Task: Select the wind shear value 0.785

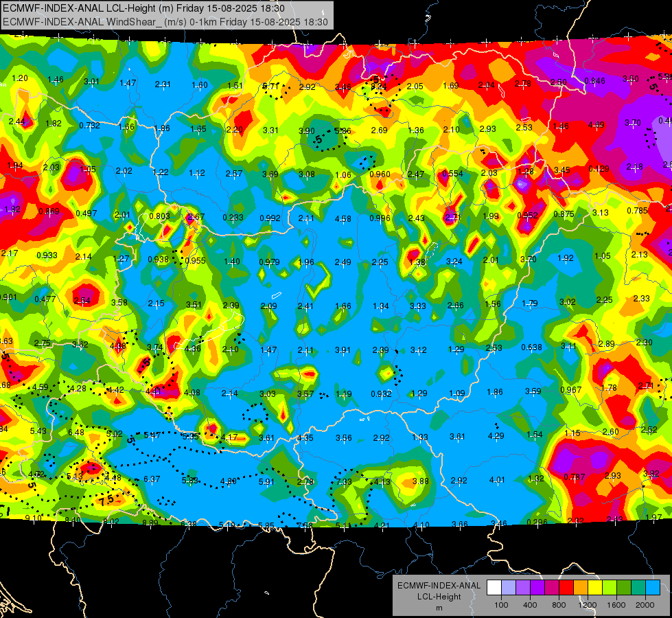Action: pyautogui.click(x=637, y=211)
